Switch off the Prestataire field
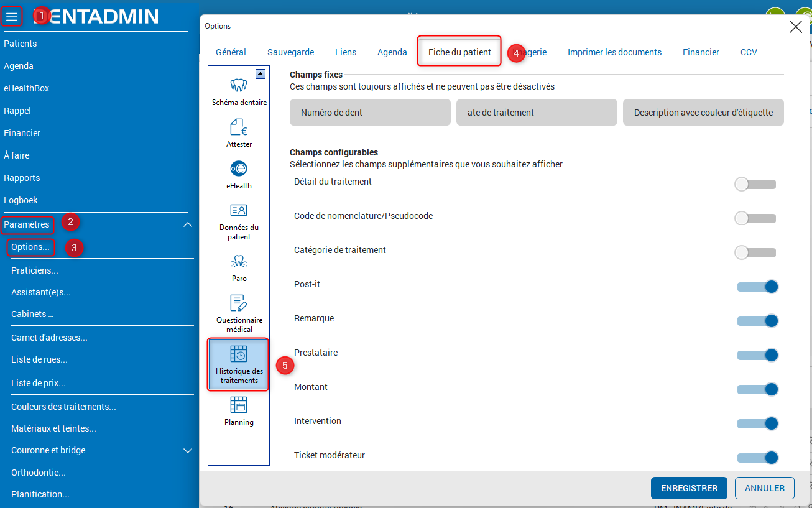The image size is (812, 508). tap(758, 355)
